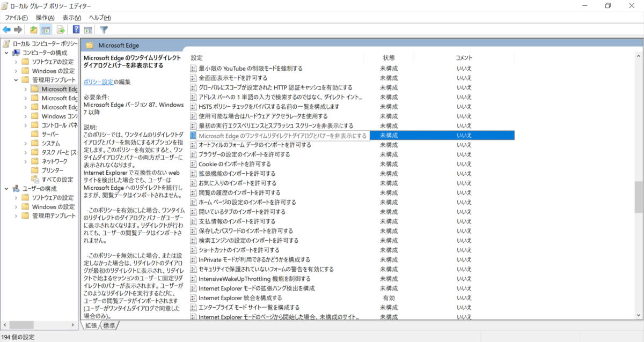Viewport: 644px width, 342px height.
Task: Select policy Internet Explorer モードの拡張ハング検出を構成
Action: click(257, 288)
